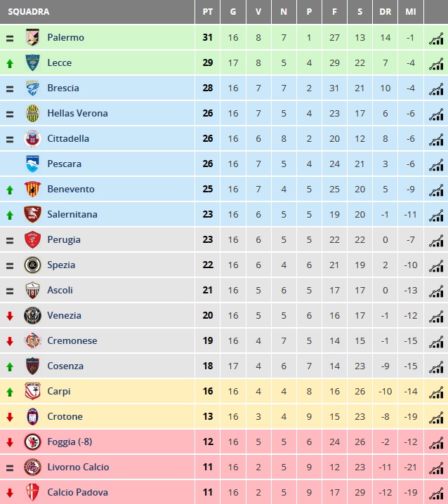Click the Palermo team crest icon
Image resolution: width=448 pixels, height=504 pixels.
[x=32, y=37]
